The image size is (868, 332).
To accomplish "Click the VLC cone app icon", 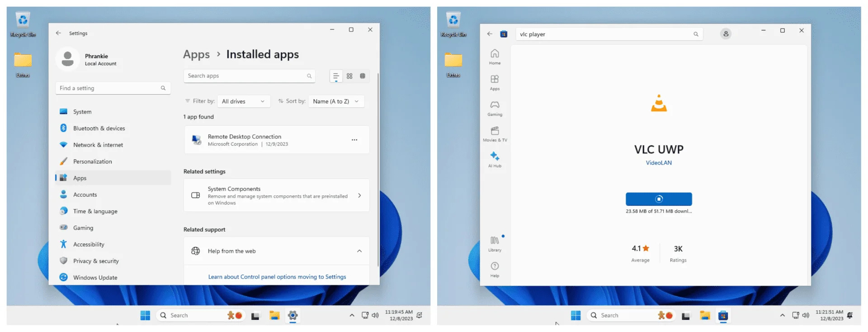I will click(x=659, y=104).
